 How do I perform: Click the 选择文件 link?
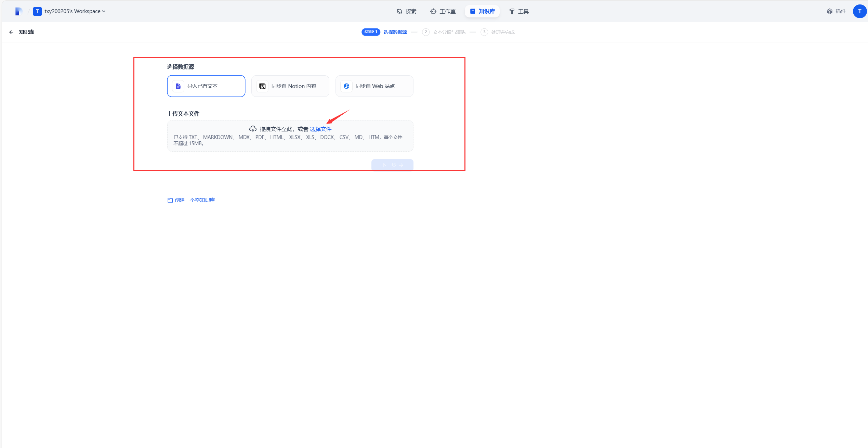pyautogui.click(x=320, y=129)
